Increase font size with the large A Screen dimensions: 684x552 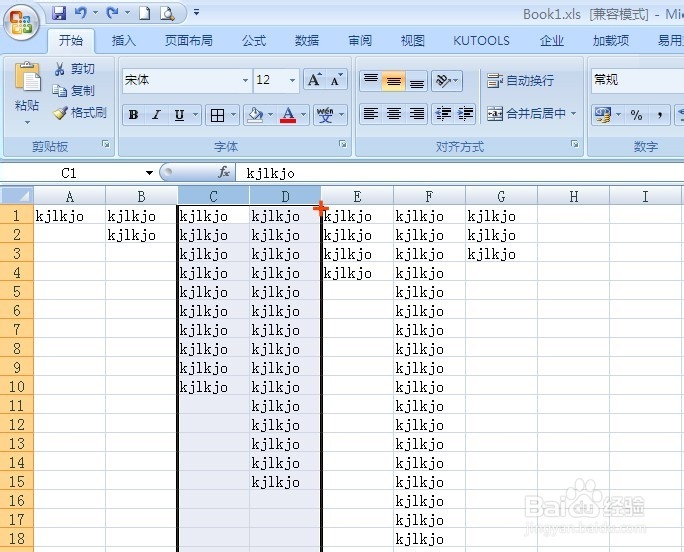tap(315, 80)
